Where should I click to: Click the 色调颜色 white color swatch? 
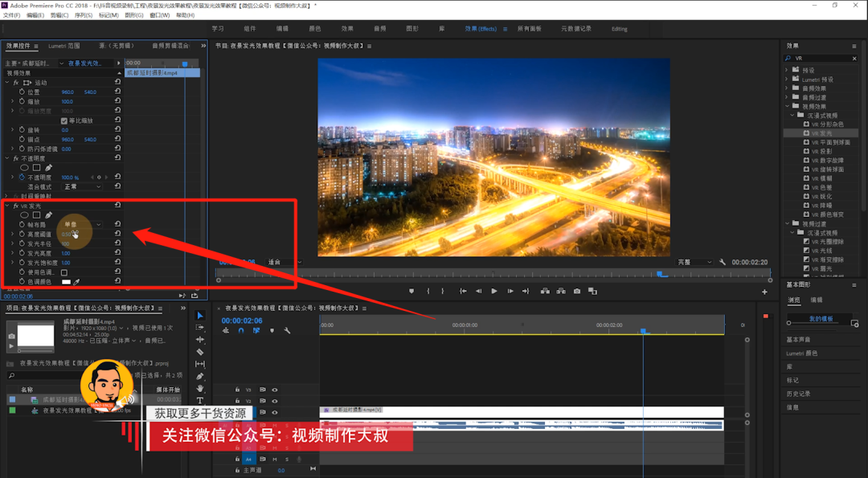click(67, 282)
